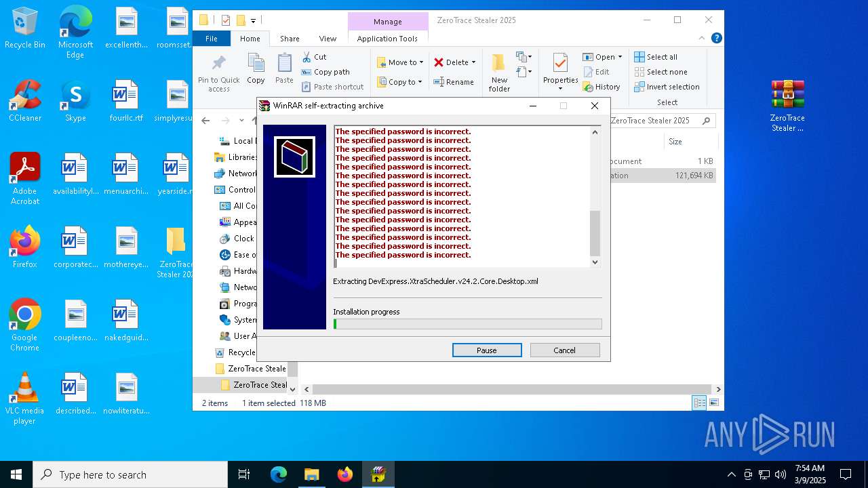Image resolution: width=868 pixels, height=488 pixels.
Task: Open the File menu tab
Action: tap(212, 39)
